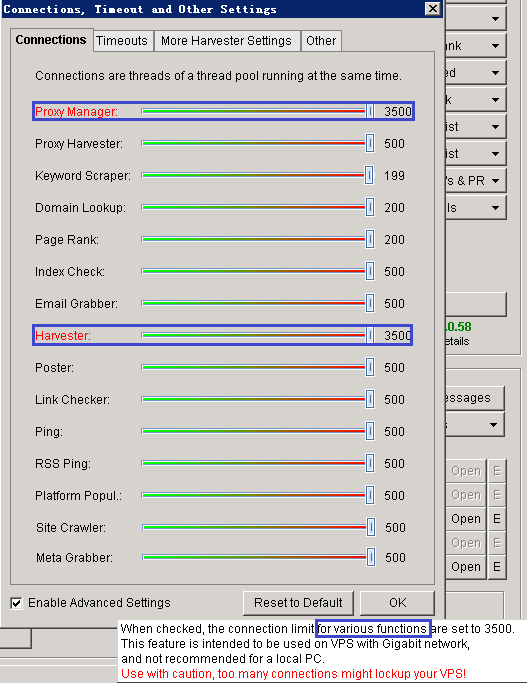The height and width of the screenshot is (683, 527).
Task: Click the 'essages' button in background window
Action: (x=474, y=398)
